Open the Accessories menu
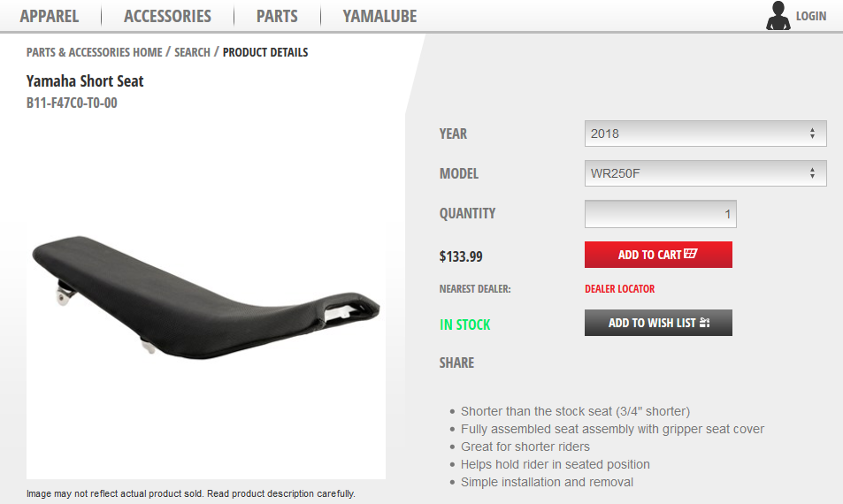This screenshot has width=843, height=504. click(x=167, y=16)
